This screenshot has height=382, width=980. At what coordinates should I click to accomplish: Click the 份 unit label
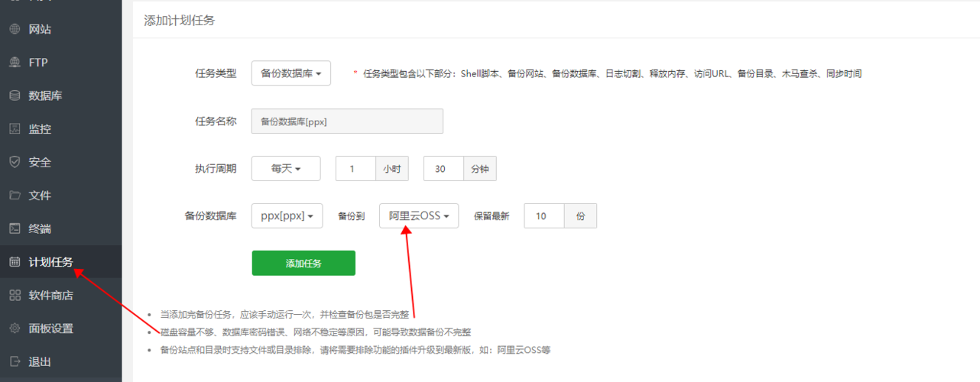coord(581,215)
